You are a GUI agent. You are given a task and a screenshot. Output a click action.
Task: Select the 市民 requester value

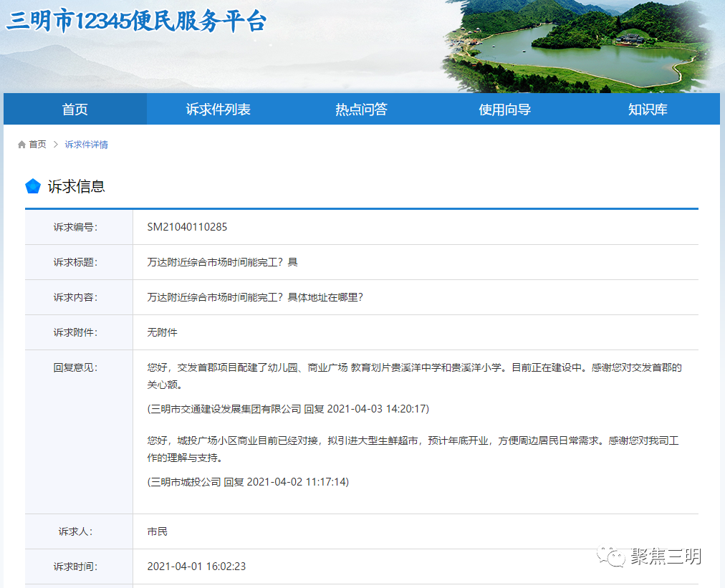tap(157, 531)
